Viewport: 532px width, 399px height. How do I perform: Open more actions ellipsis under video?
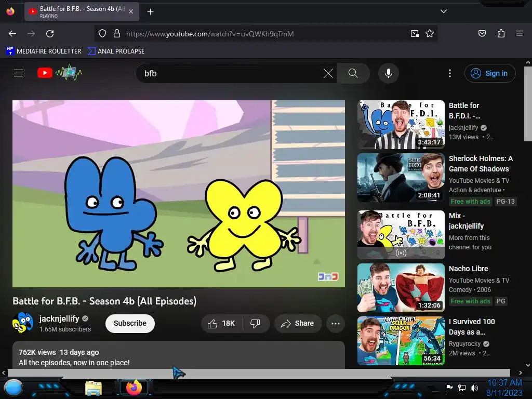(x=335, y=323)
